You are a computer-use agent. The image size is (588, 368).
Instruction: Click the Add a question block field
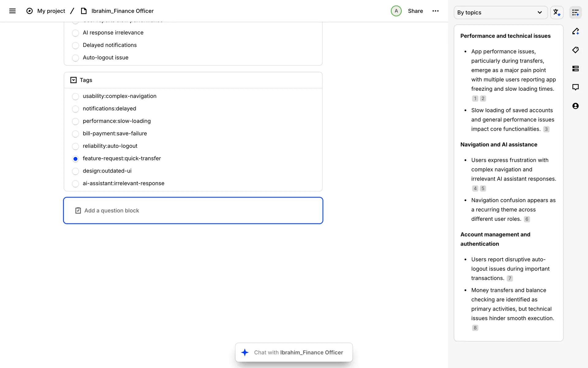(193, 211)
